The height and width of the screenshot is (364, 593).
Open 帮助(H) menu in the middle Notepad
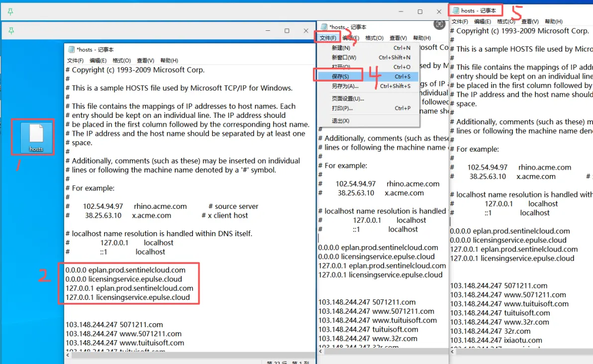coord(422,38)
